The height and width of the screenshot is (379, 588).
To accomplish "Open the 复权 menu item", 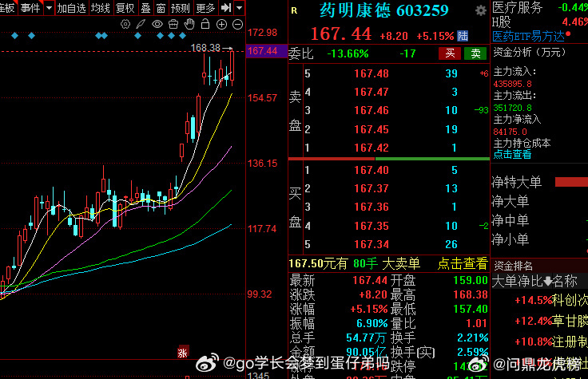I will click(125, 7).
